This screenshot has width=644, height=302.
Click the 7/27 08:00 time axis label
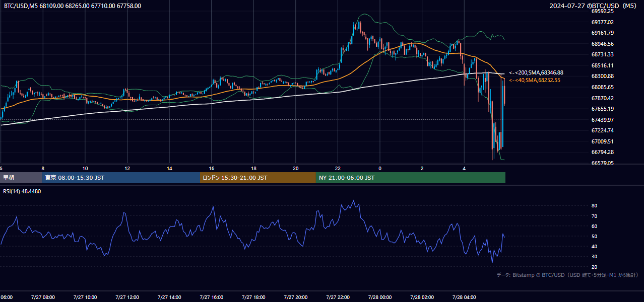[x=43, y=297]
